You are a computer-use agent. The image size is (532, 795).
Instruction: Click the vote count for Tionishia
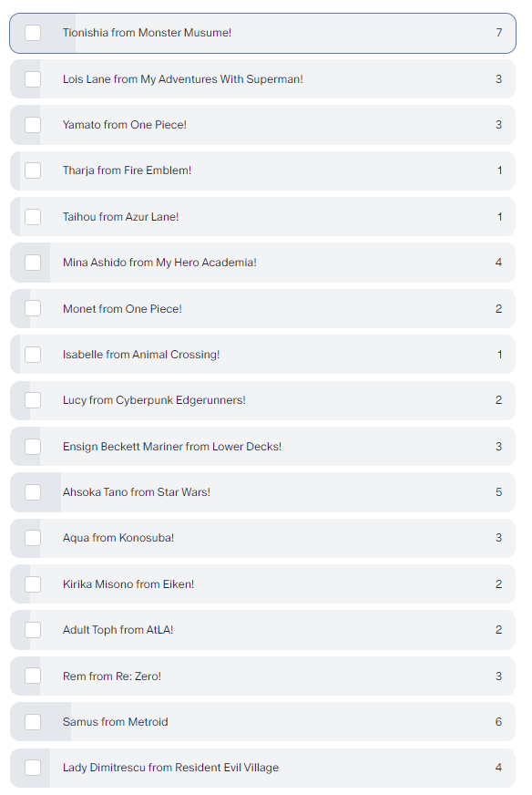[x=499, y=33]
